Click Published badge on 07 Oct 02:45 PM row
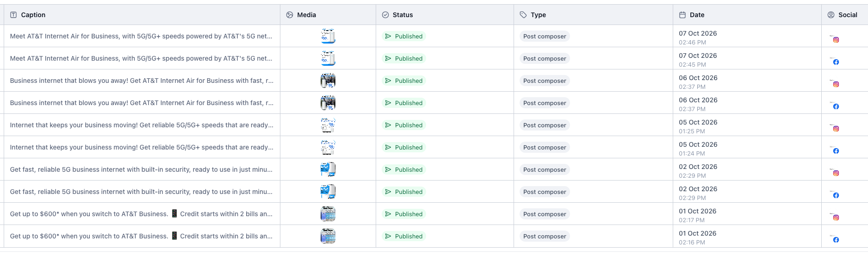The image size is (868, 256). click(x=403, y=58)
